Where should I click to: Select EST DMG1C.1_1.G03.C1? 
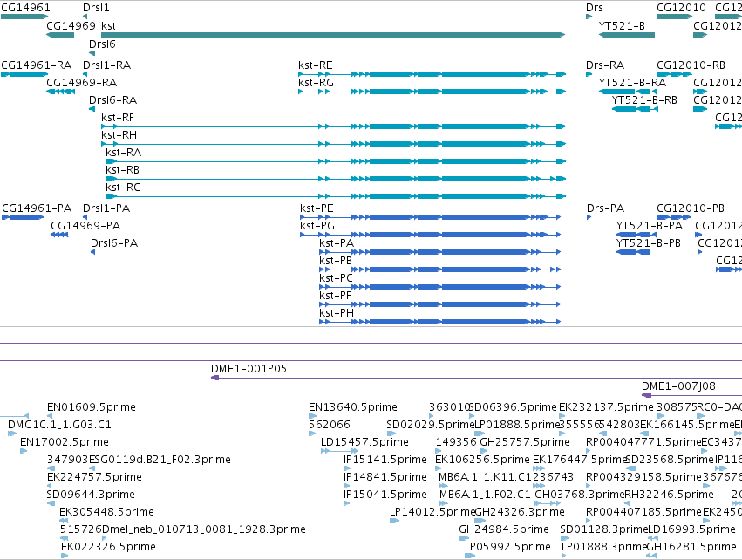59,425
